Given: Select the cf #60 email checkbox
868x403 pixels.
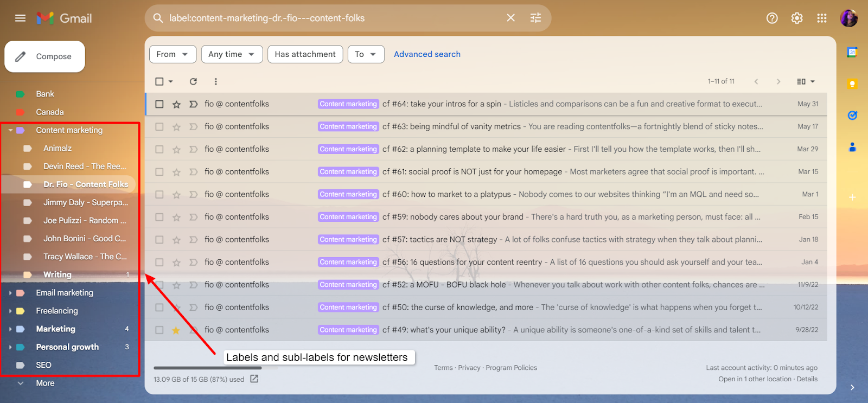Looking at the screenshot, I should coord(159,194).
